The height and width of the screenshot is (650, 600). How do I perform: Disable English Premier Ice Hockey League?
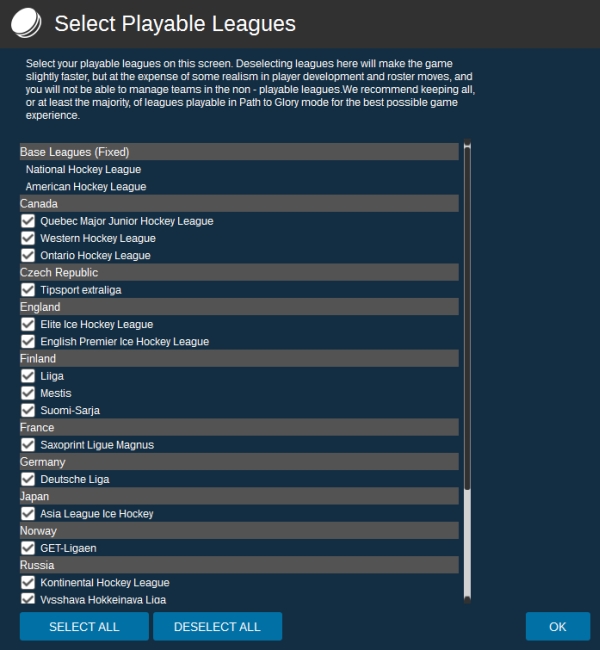point(28,341)
